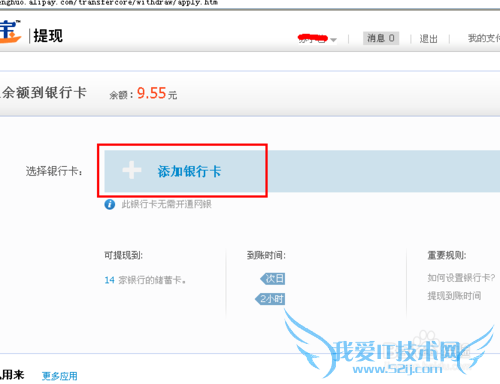Open the 提现到账时间 help link
This screenshot has height=384, width=500.
coord(454,296)
